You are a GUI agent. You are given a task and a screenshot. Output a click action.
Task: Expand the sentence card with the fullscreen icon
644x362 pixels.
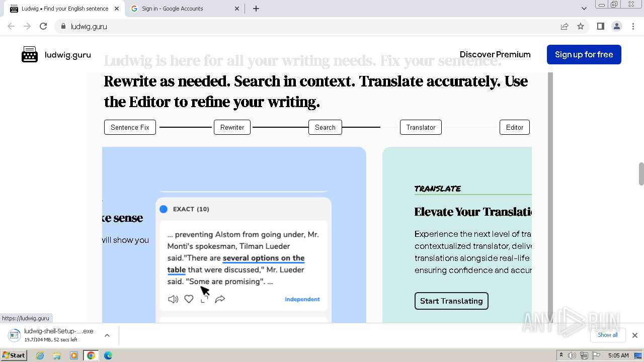[x=204, y=299]
